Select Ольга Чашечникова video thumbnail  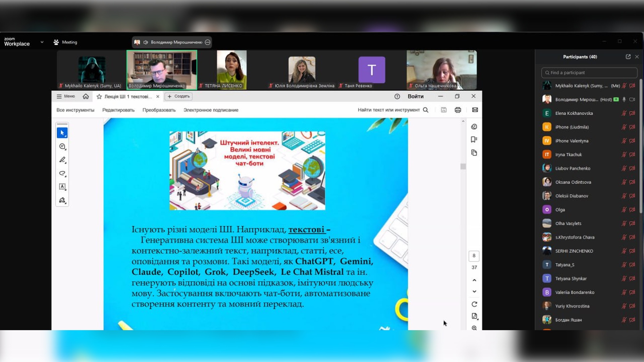coord(441,70)
